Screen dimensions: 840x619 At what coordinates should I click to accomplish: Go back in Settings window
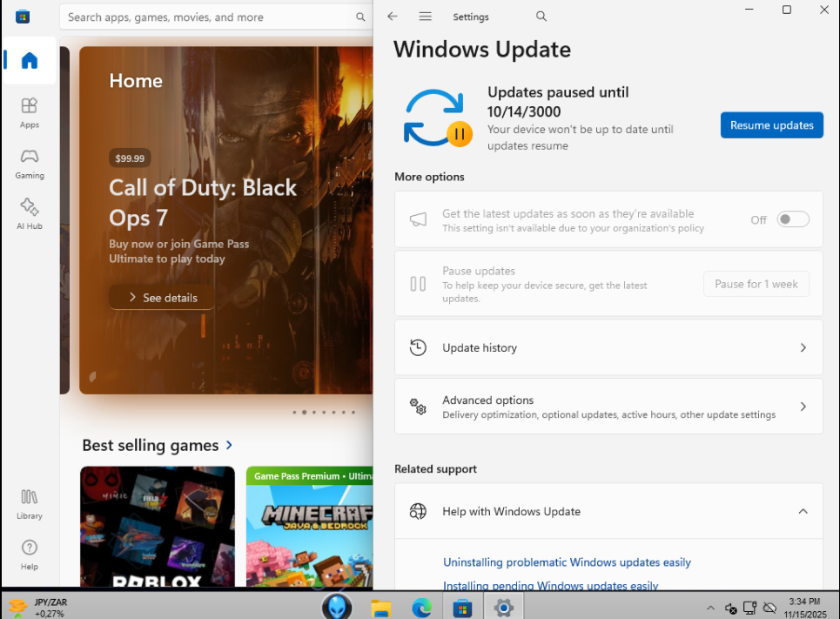pyautogui.click(x=393, y=17)
